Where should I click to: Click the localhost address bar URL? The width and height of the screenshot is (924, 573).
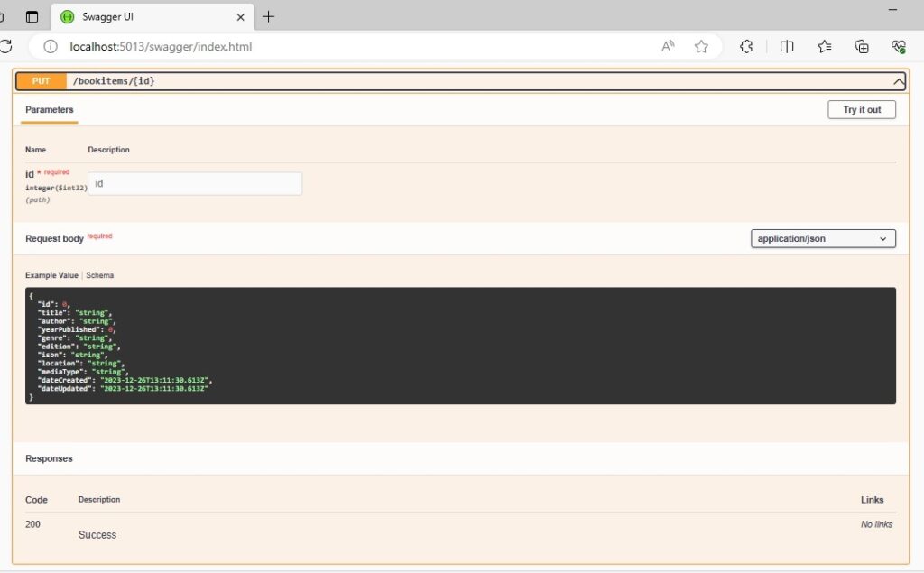click(161, 47)
